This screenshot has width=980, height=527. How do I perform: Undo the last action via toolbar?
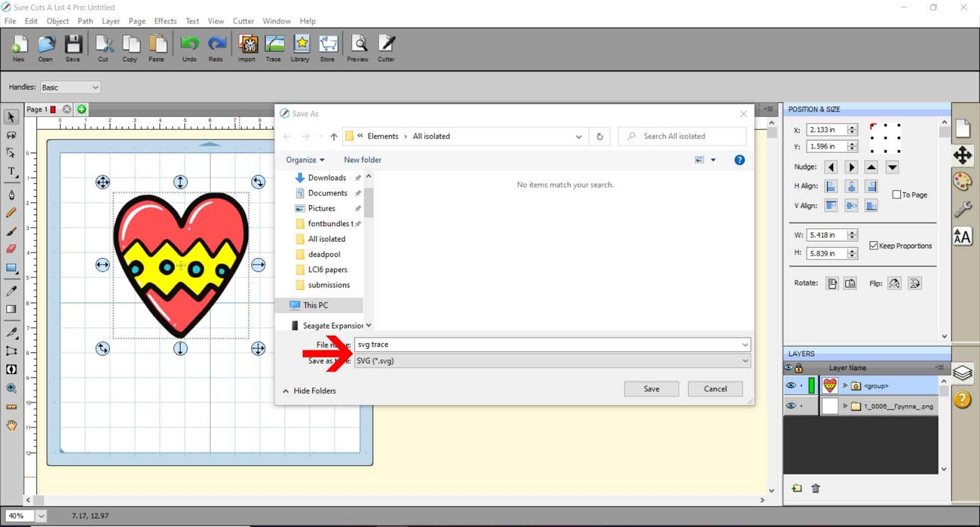[189, 48]
